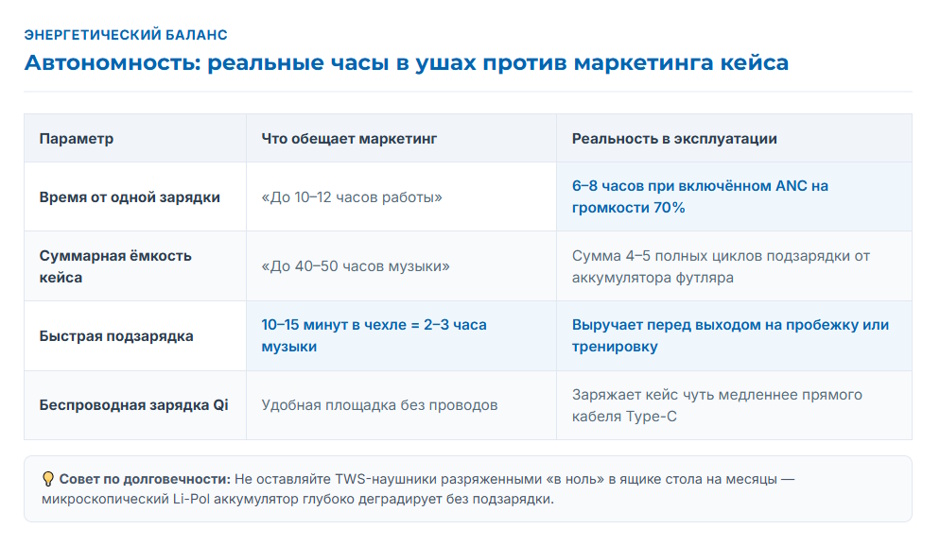Viewport: 940px width, 546px height.
Task: Select the 'Что обещает маркетинг' column header
Action: coord(401,138)
